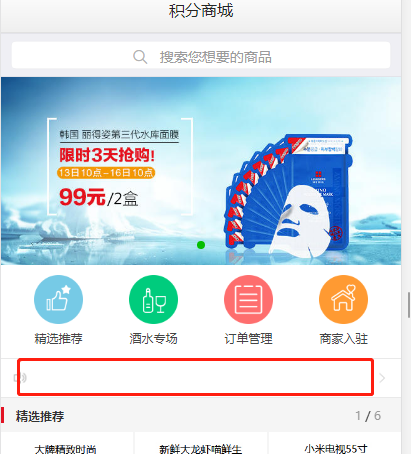Image resolution: width=411 pixels, height=454 pixels.
Task: Click the 精选推荐 thumbs-up icon
Action: (58, 299)
